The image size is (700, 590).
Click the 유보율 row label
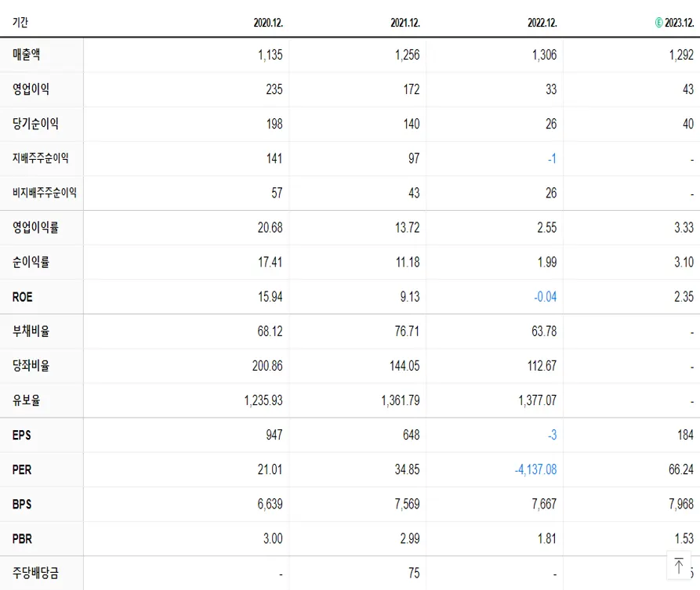[x=27, y=400]
